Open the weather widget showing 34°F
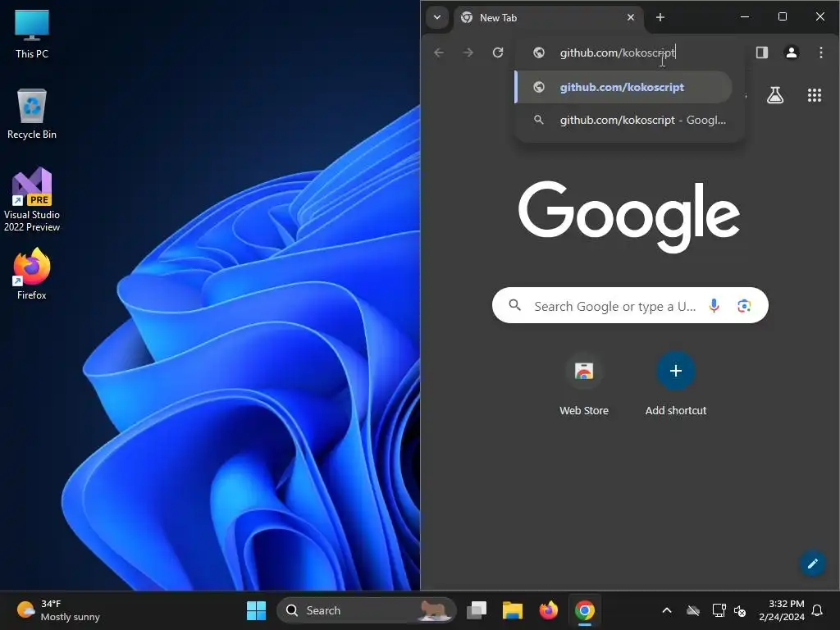The width and height of the screenshot is (840, 630). click(58, 610)
